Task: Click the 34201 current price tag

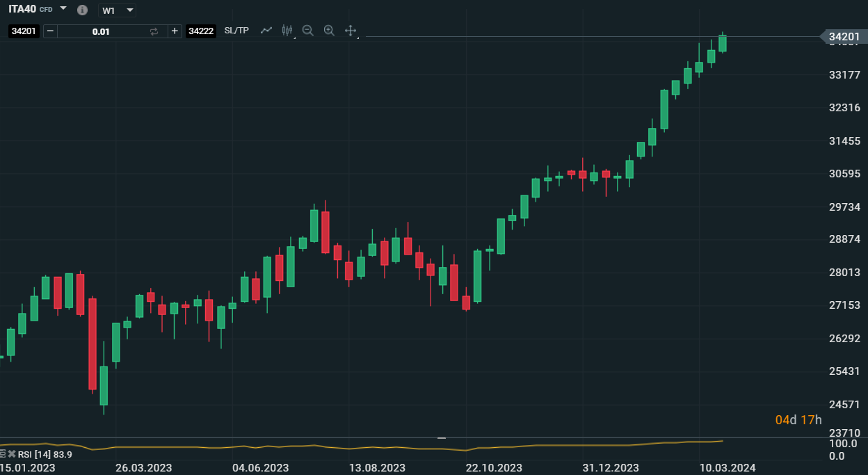Action: pyautogui.click(x=843, y=37)
